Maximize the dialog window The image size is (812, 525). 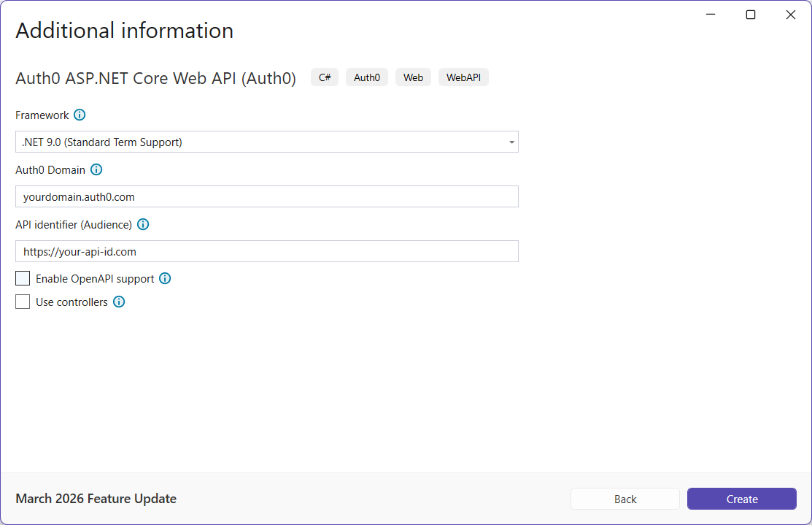[751, 15]
